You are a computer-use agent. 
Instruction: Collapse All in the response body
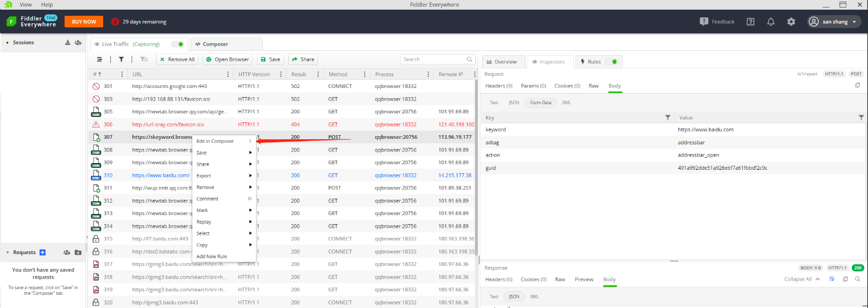coord(802,279)
